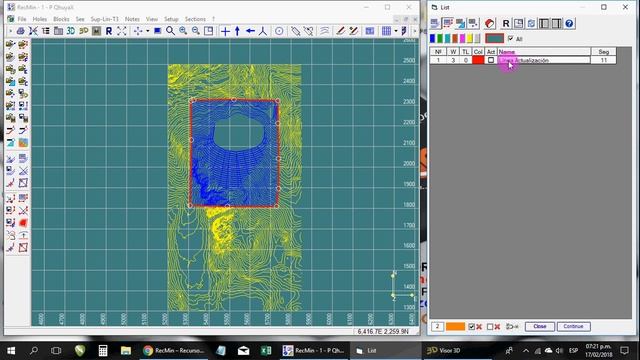
Task: Pick the yellow color swatch in List
Action: (470, 38)
